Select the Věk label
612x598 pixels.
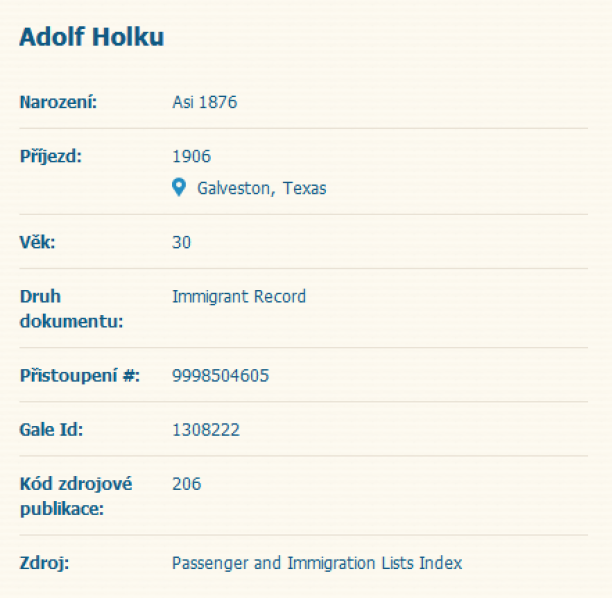pos(36,242)
